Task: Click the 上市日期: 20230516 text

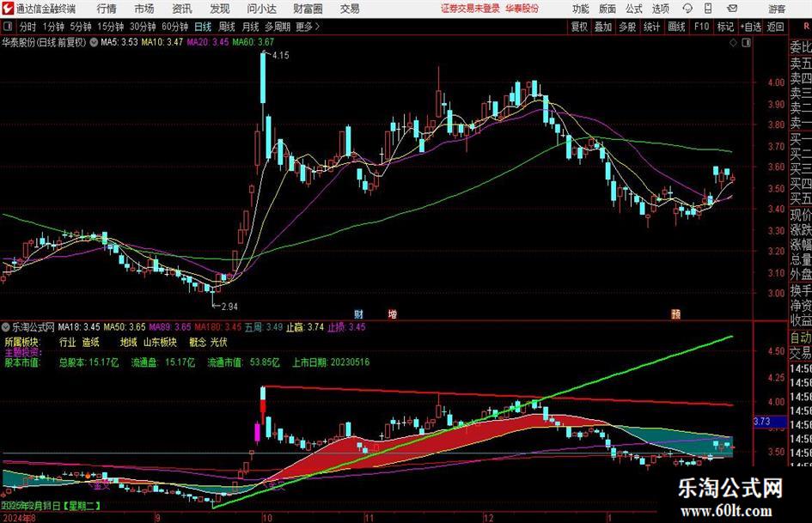Action: point(331,362)
